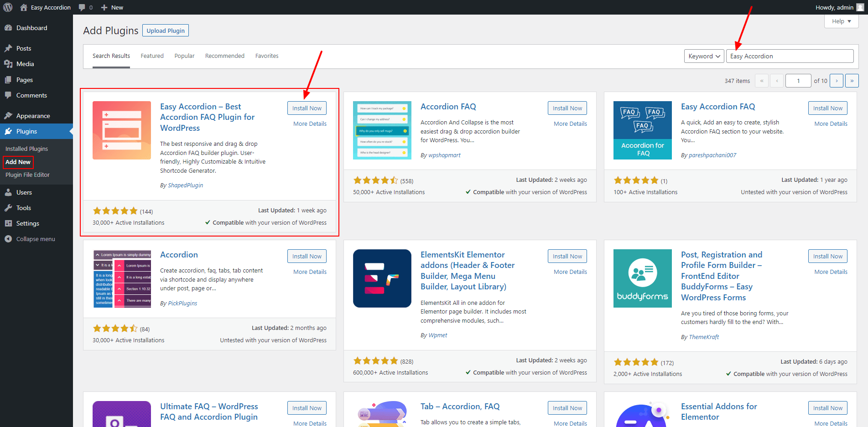Viewport: 868px width, 427px height.
Task: Click the Comments icon in sidebar
Action: click(x=8, y=95)
